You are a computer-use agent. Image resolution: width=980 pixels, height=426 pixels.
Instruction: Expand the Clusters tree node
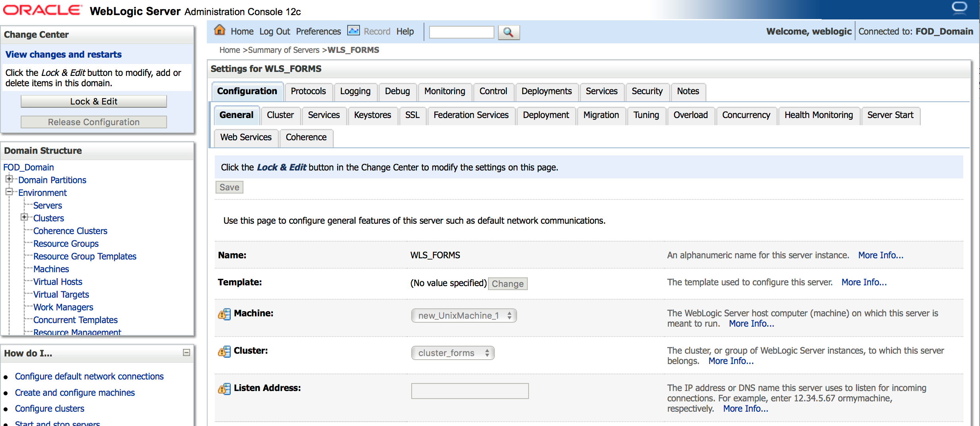[24, 217]
